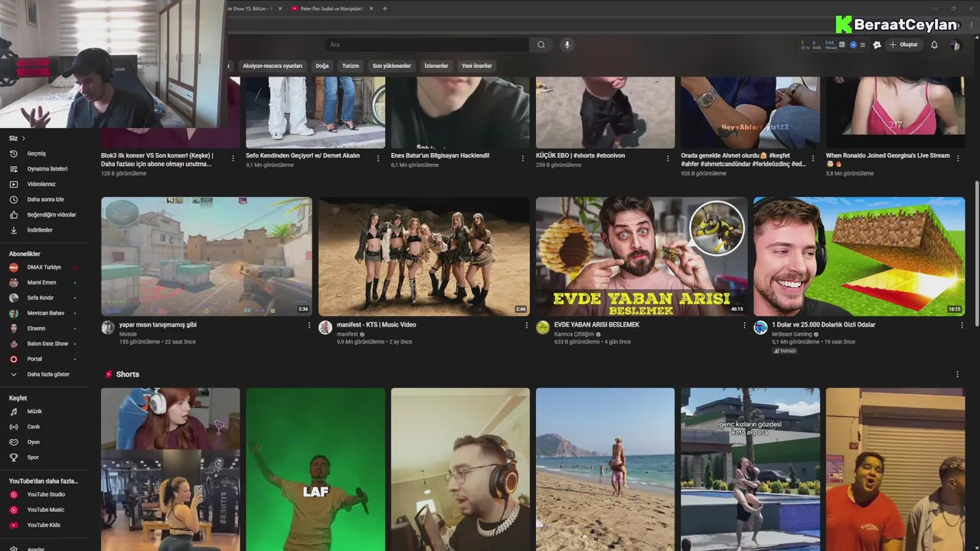Viewport: 980px width, 551px height.
Task: Play the beach couple short thumbnail
Action: [605, 469]
